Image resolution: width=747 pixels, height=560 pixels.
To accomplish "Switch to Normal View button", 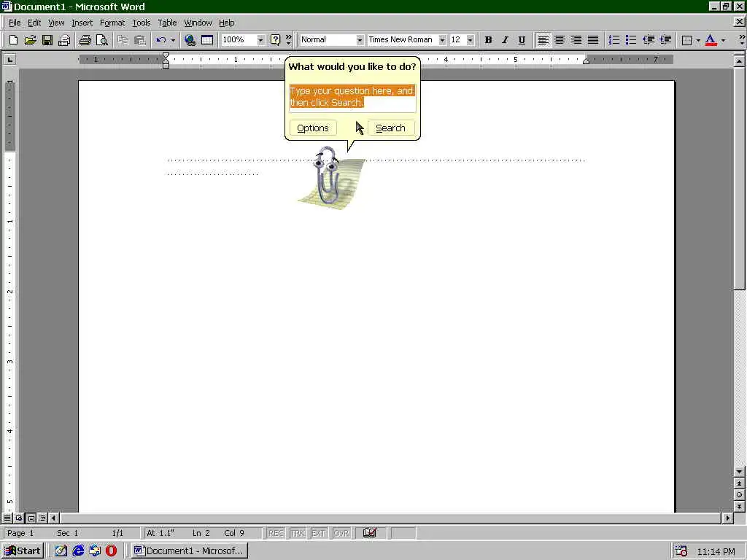I will [x=7, y=518].
